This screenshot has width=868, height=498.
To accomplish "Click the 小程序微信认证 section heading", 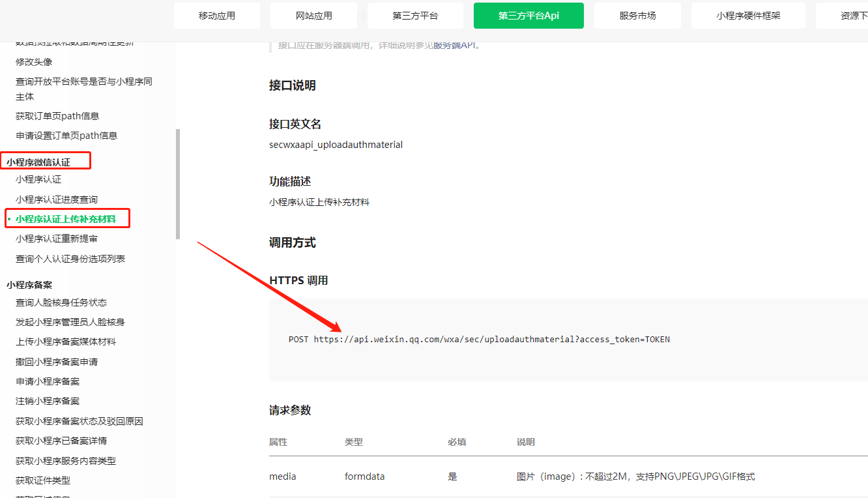I will [38, 162].
